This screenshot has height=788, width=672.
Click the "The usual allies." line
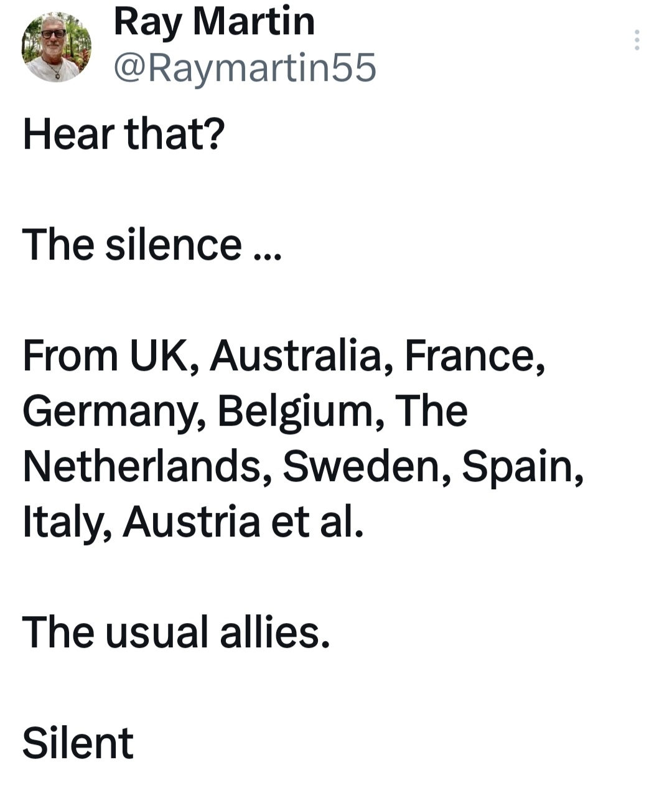175,632
